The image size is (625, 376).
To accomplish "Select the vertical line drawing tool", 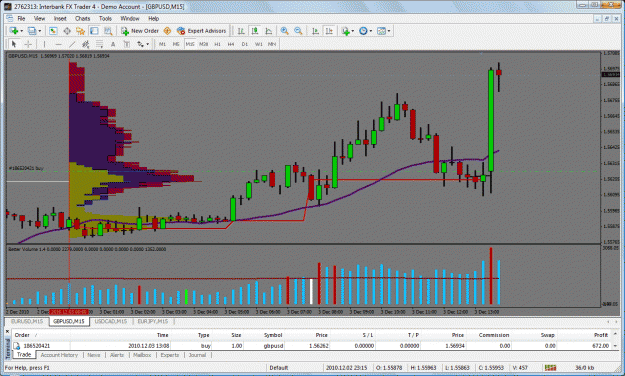I will pyautogui.click(x=44, y=44).
